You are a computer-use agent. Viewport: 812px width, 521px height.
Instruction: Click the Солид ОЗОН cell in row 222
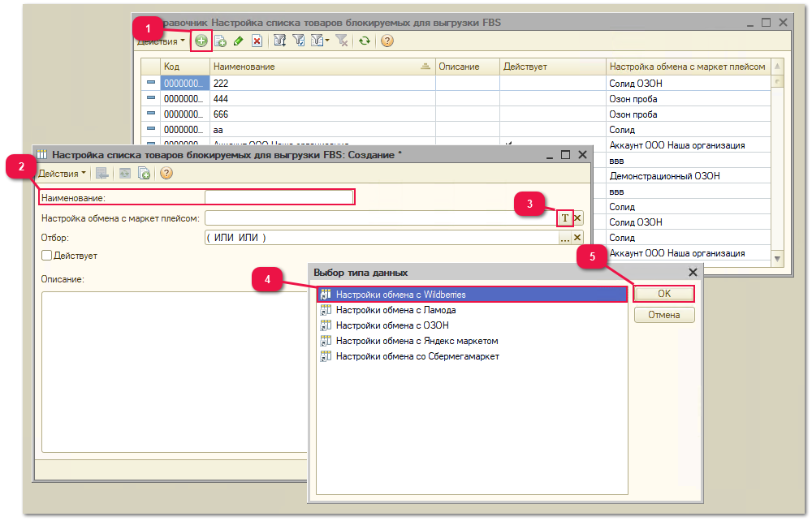point(689,84)
